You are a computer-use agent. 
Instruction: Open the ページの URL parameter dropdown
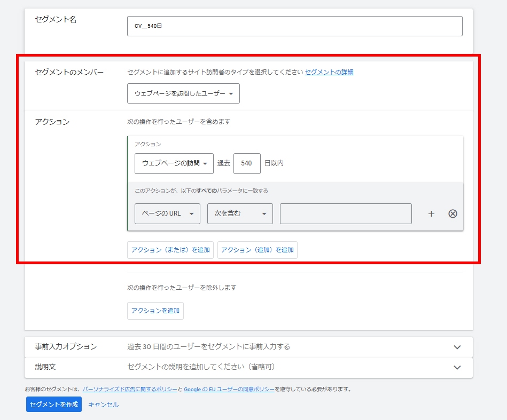tap(167, 213)
